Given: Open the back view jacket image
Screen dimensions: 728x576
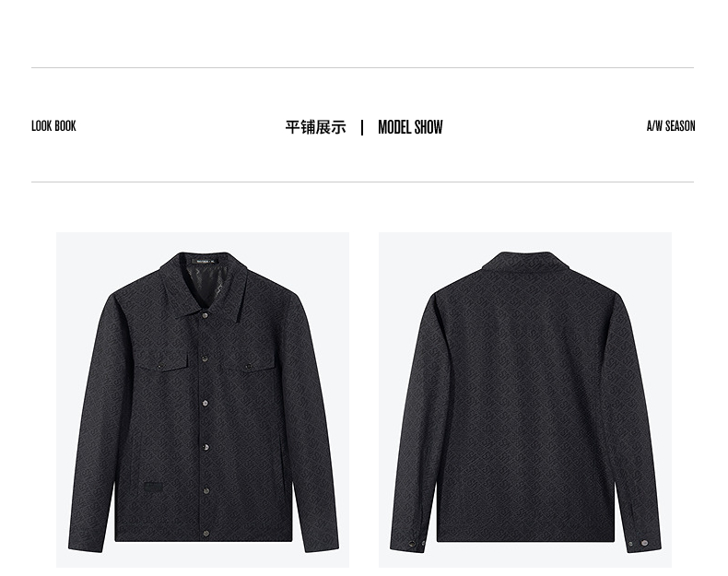Looking at the screenshot, I should point(525,400).
